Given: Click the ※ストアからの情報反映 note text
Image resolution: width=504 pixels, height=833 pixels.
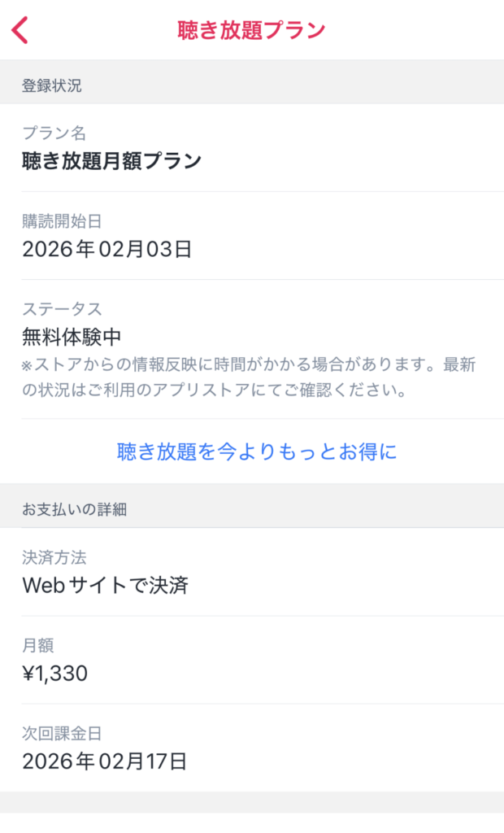Looking at the screenshot, I should pyautogui.click(x=248, y=365).
